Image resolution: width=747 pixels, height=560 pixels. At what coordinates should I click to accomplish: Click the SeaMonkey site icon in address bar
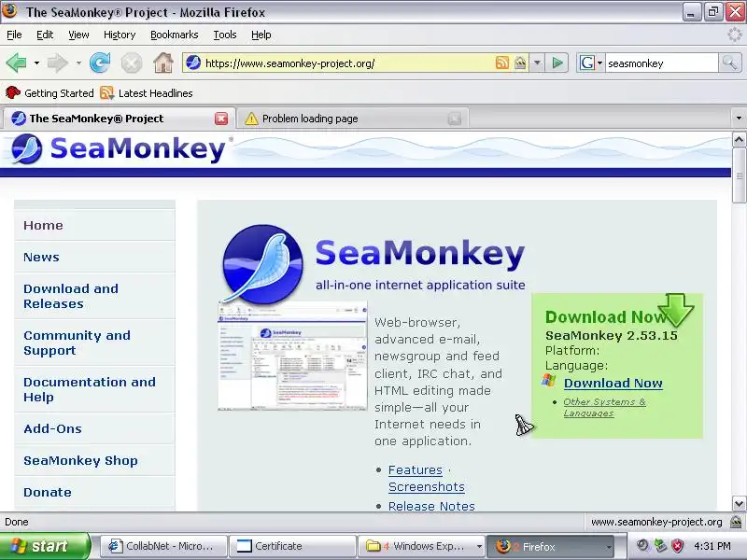193,63
